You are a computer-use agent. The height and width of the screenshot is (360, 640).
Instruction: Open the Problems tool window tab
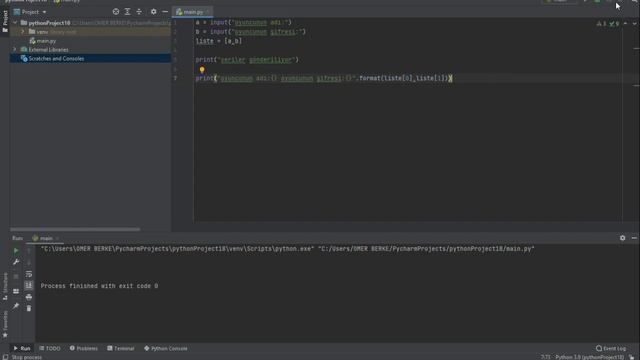point(84,348)
